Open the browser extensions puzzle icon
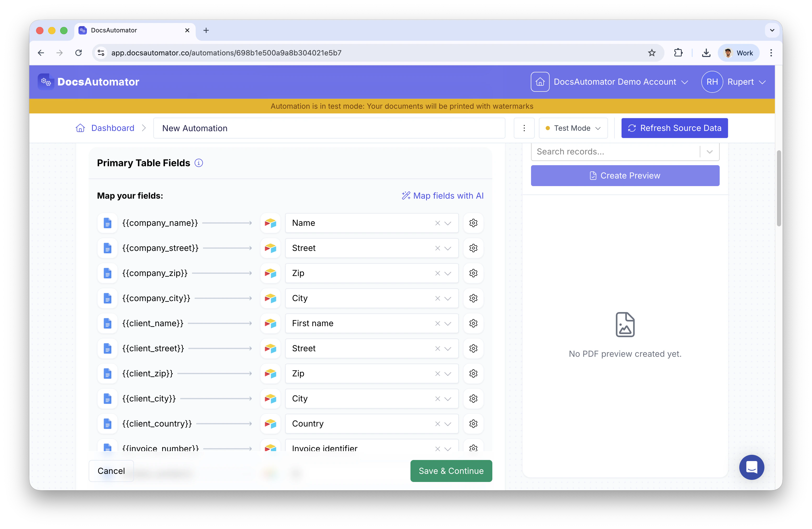 click(678, 53)
